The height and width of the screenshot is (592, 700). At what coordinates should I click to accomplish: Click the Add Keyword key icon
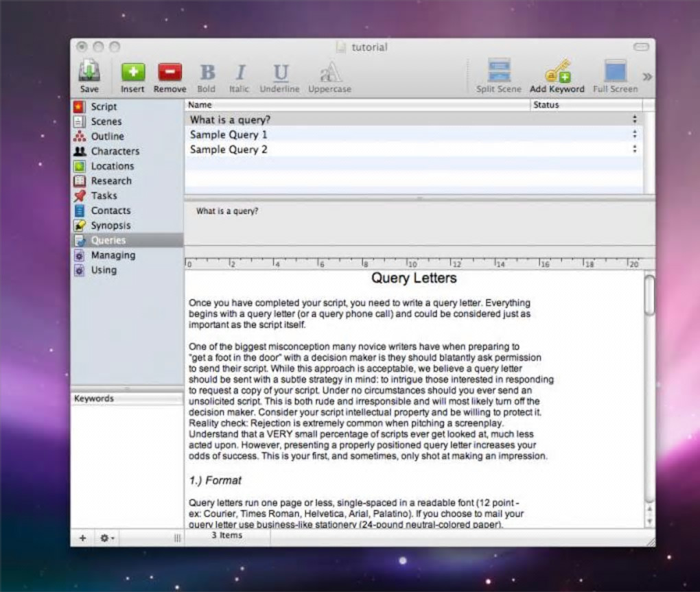coord(557,71)
